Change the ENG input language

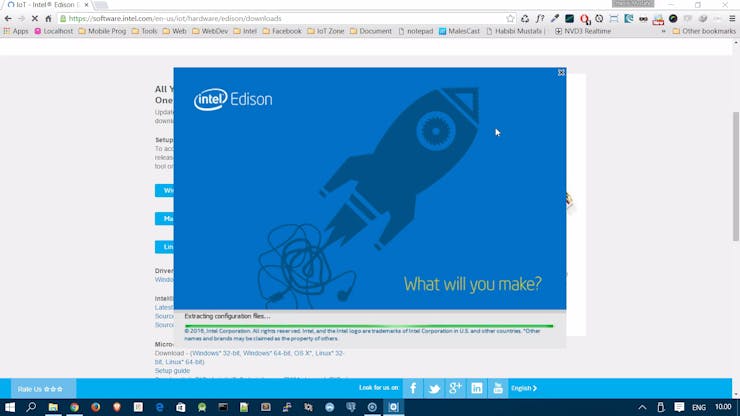pos(699,407)
